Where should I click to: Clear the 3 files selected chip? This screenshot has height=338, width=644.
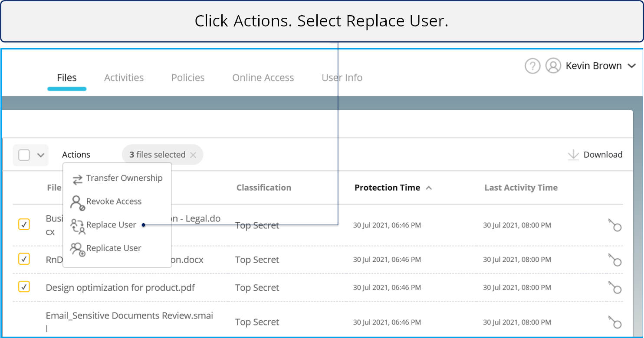193,155
